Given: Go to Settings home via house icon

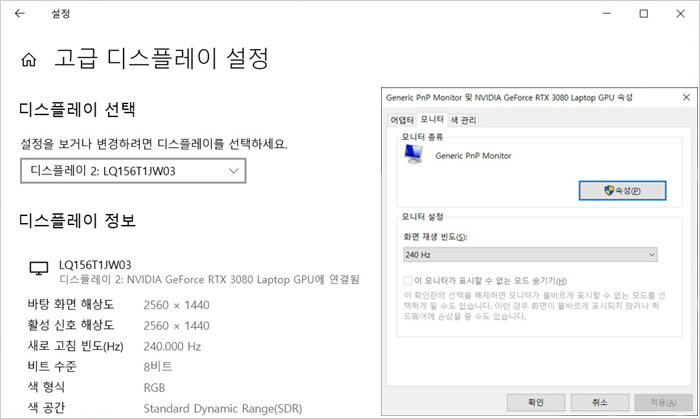Looking at the screenshot, I should (30, 59).
